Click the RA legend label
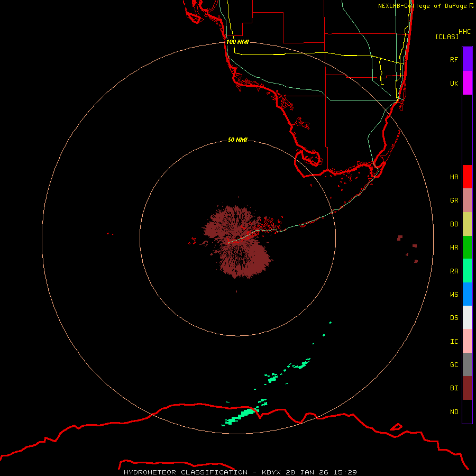Viewport: 476px width, 476px height. pos(454,271)
